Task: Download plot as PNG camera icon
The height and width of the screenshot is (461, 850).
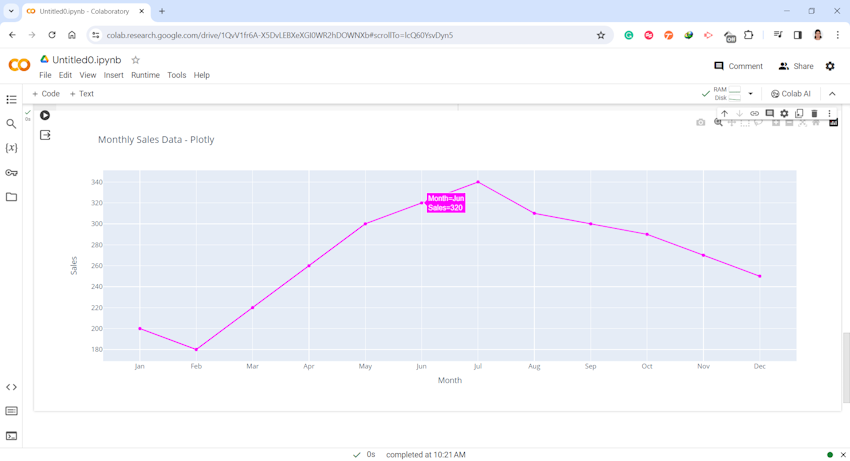Action: (x=701, y=123)
